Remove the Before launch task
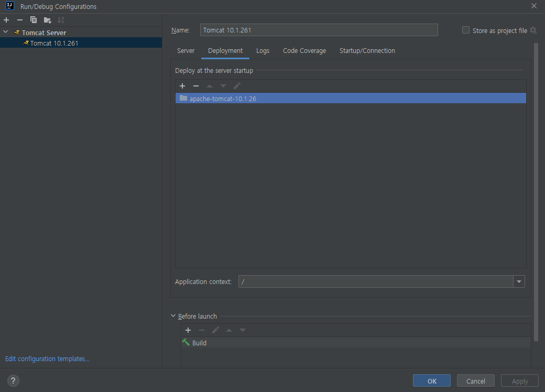 coord(202,330)
